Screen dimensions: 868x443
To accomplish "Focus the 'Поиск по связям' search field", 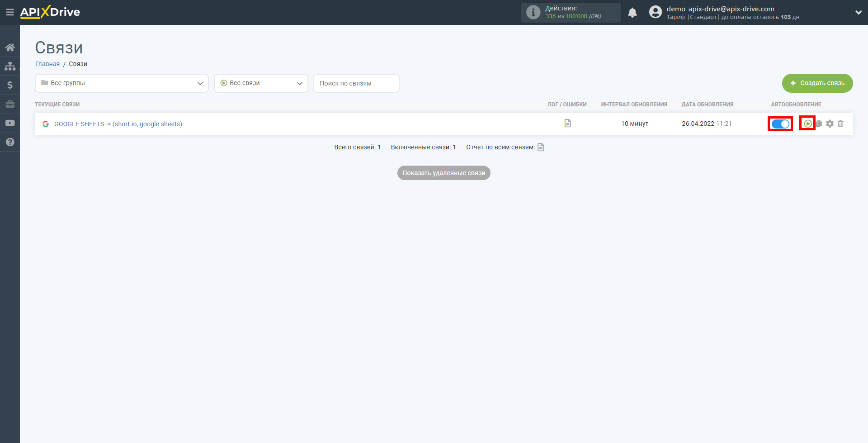I will point(356,83).
